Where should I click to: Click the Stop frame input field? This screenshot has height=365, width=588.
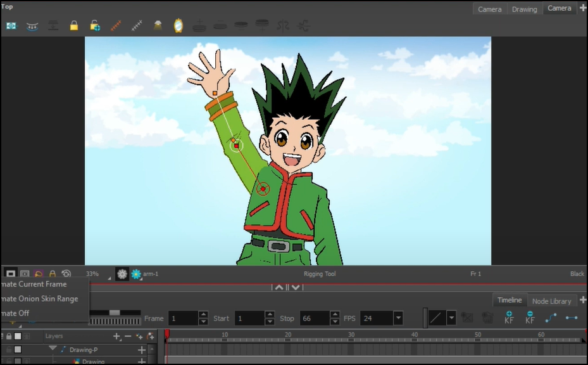[x=315, y=319]
